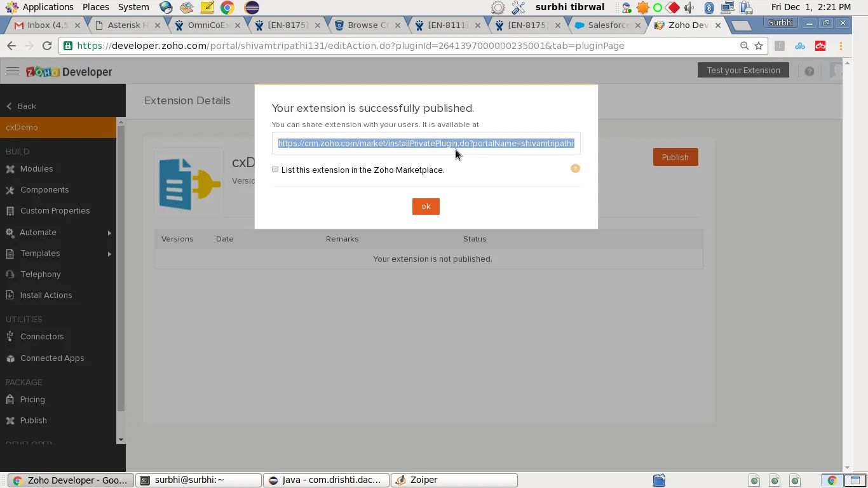Switch to the surbhi@surbhi terminal in taskbar
This screenshot has height=488, width=868.
[199, 480]
